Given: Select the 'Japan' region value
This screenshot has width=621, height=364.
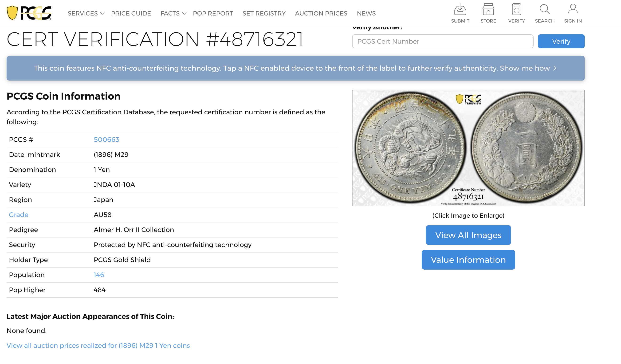Looking at the screenshot, I should pyautogui.click(x=103, y=200).
